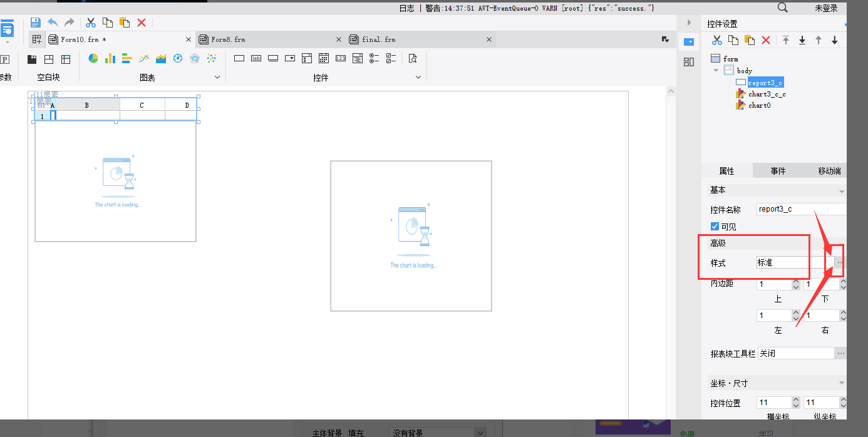The image size is (868, 437).
Task: Click the undo arrow in top toolbar
Action: coord(53,23)
